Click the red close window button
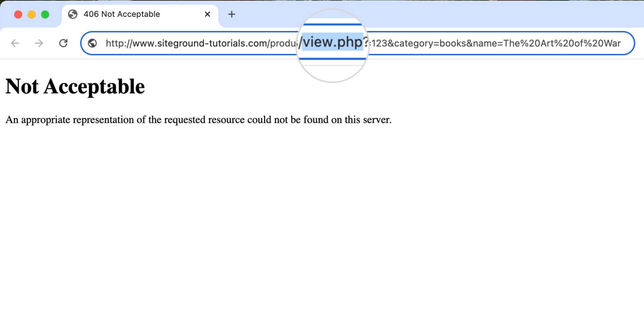This screenshot has width=644, height=327. [18, 14]
